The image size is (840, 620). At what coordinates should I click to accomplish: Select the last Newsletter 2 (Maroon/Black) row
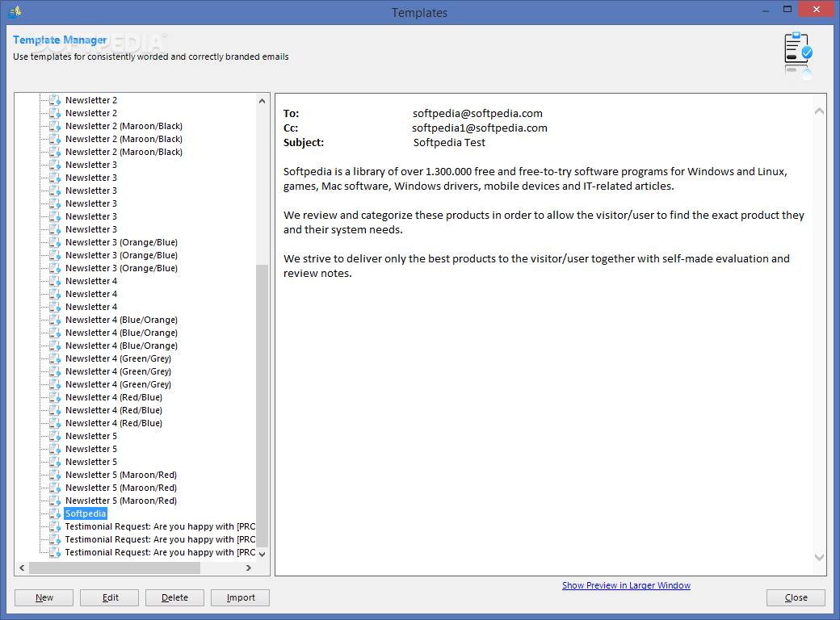pyautogui.click(x=124, y=152)
